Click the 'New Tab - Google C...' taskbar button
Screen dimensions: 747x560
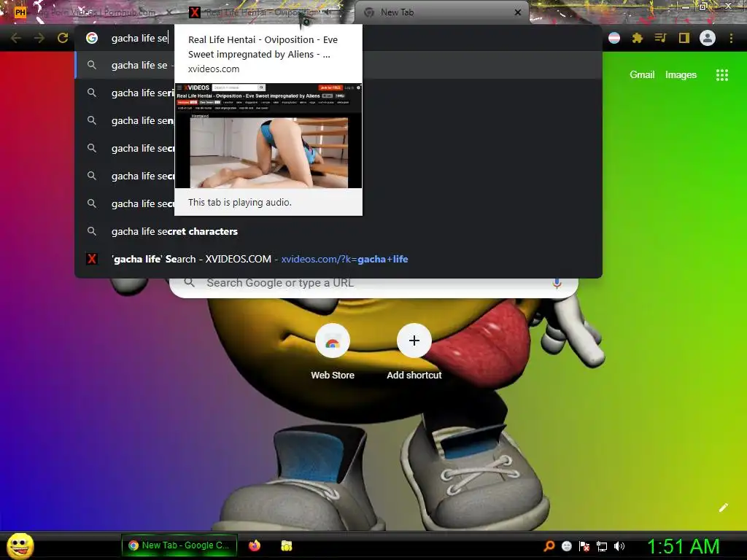pos(179,545)
